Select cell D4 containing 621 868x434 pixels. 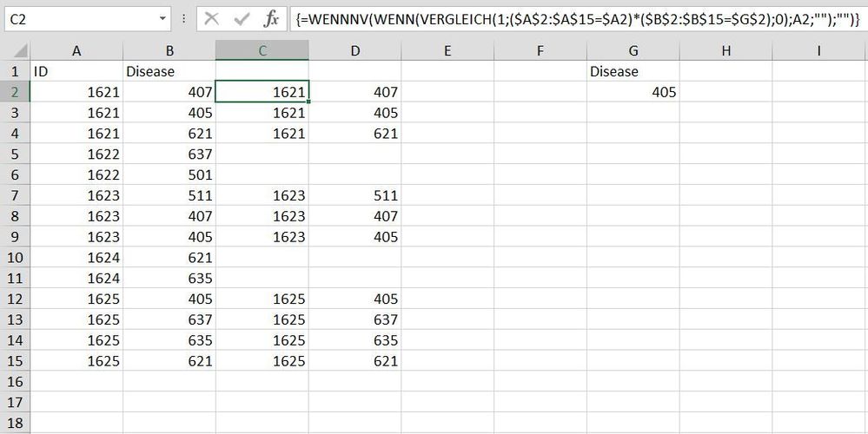[x=354, y=134]
